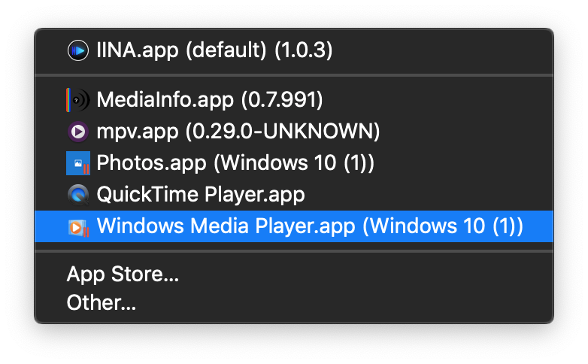Image resolution: width=588 pixels, height=364 pixels.
Task: Click the mpv app icon
Action: (x=78, y=132)
